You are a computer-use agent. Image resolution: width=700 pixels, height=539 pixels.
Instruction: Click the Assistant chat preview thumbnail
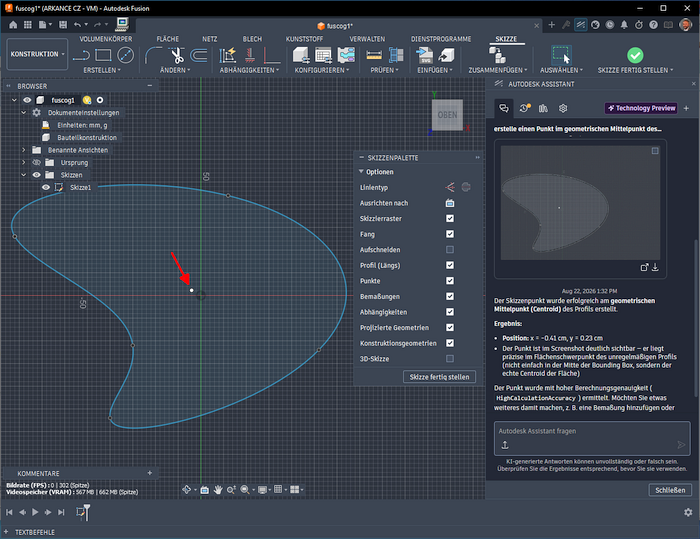click(580, 203)
